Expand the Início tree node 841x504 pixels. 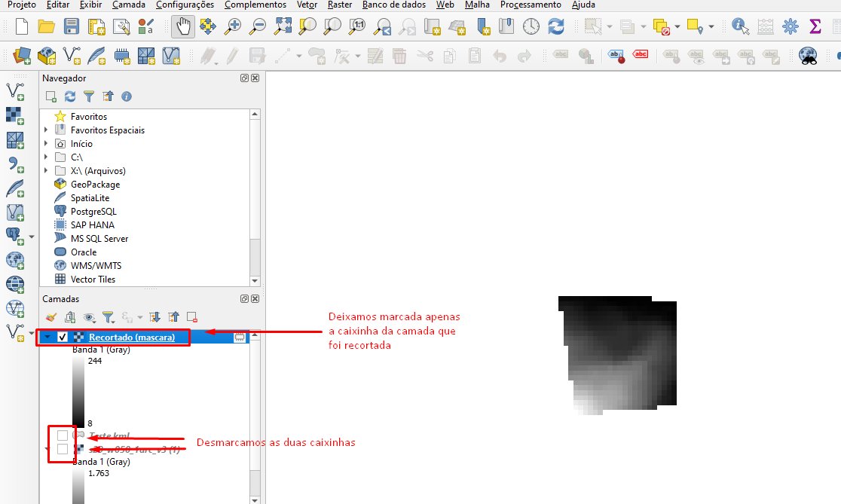(x=46, y=143)
